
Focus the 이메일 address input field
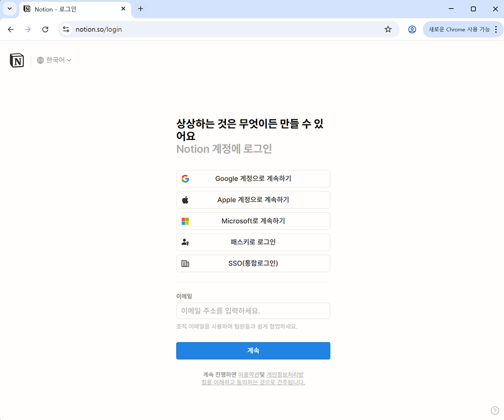pos(253,310)
